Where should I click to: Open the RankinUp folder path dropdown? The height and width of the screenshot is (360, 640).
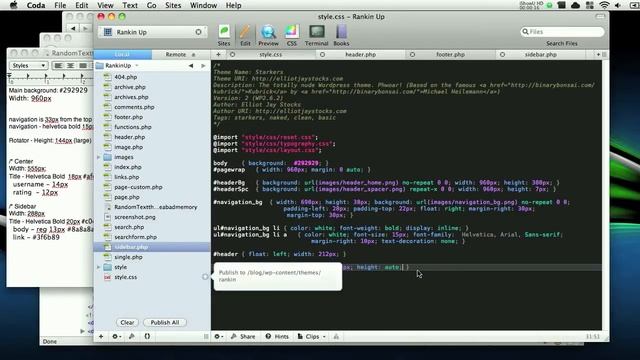(118, 65)
